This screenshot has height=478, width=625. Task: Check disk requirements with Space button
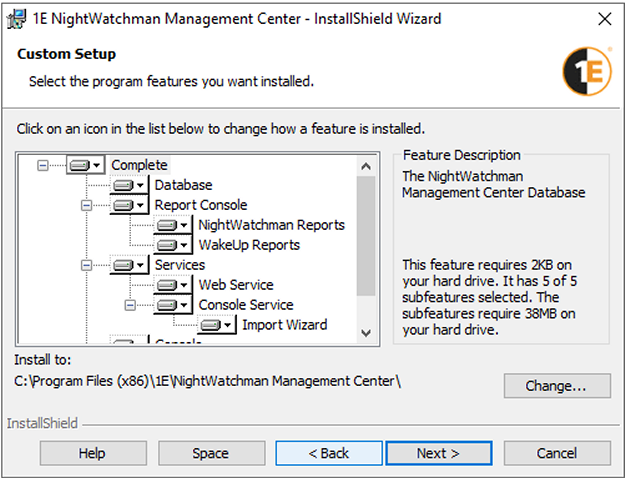(x=210, y=453)
